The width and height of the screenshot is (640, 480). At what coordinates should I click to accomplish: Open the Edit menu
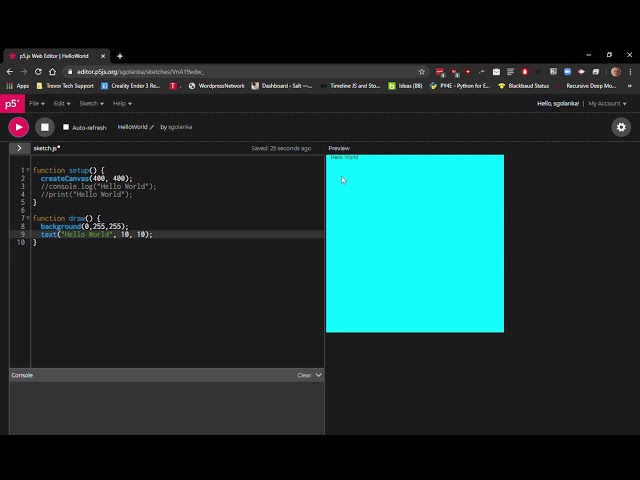(x=62, y=104)
